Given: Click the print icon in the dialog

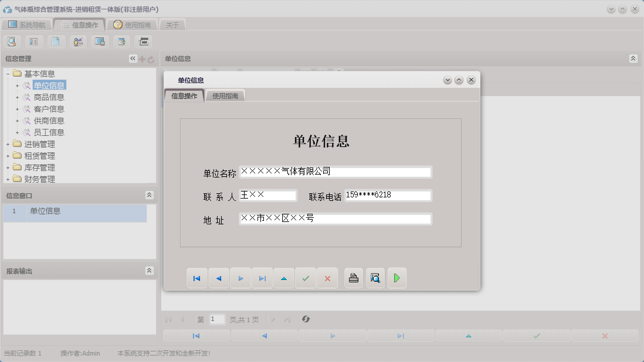Looking at the screenshot, I should [354, 278].
